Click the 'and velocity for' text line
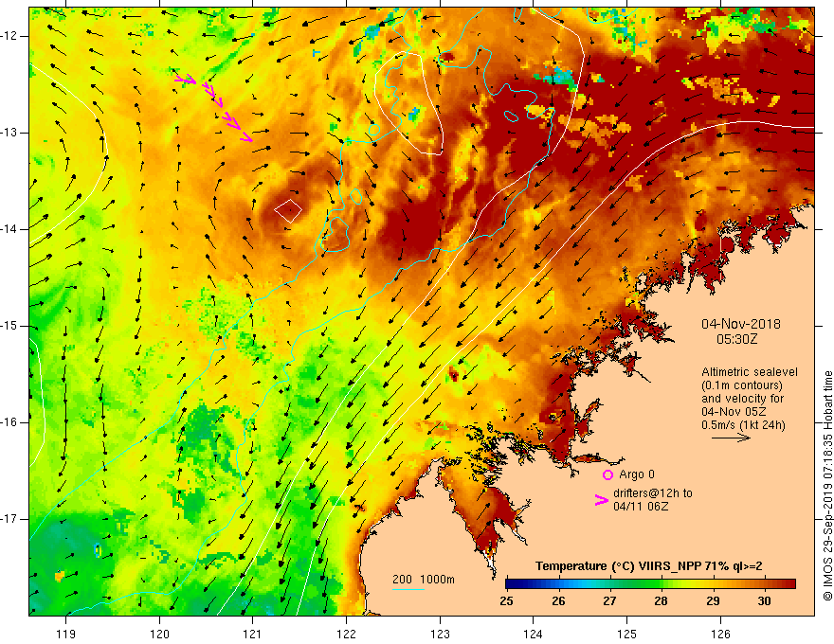This screenshot has width=834, height=644. click(x=742, y=399)
